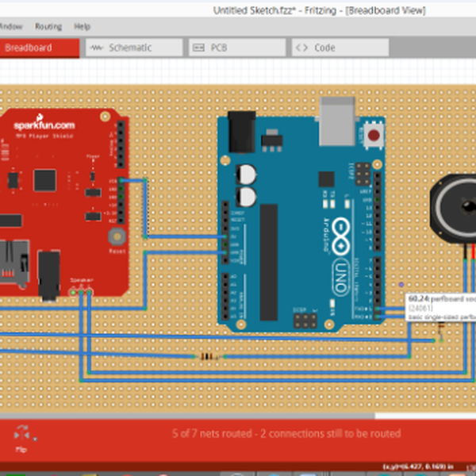The image size is (476, 476).
Task: Select the MP3 shield headphone jack
Action: [49, 276]
